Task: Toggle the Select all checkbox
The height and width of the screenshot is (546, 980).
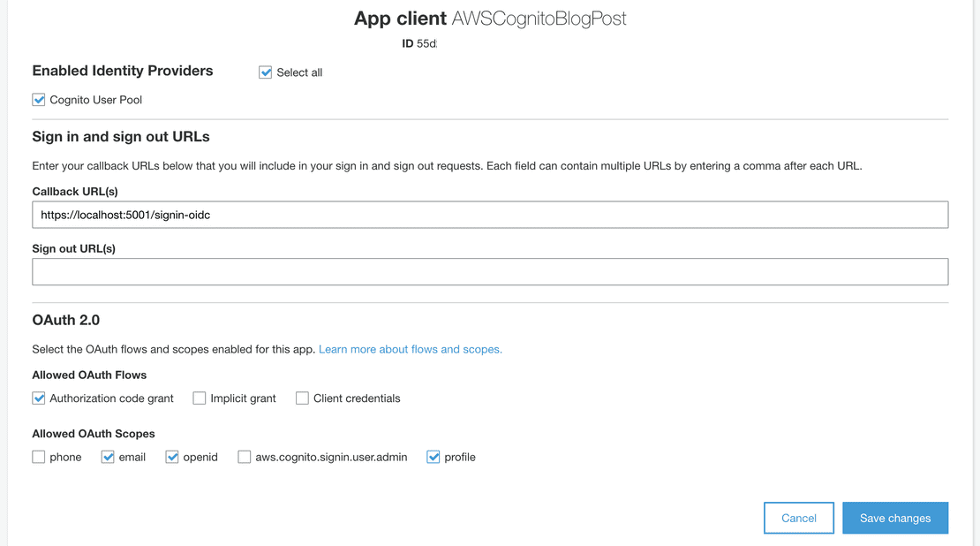Action: point(266,72)
